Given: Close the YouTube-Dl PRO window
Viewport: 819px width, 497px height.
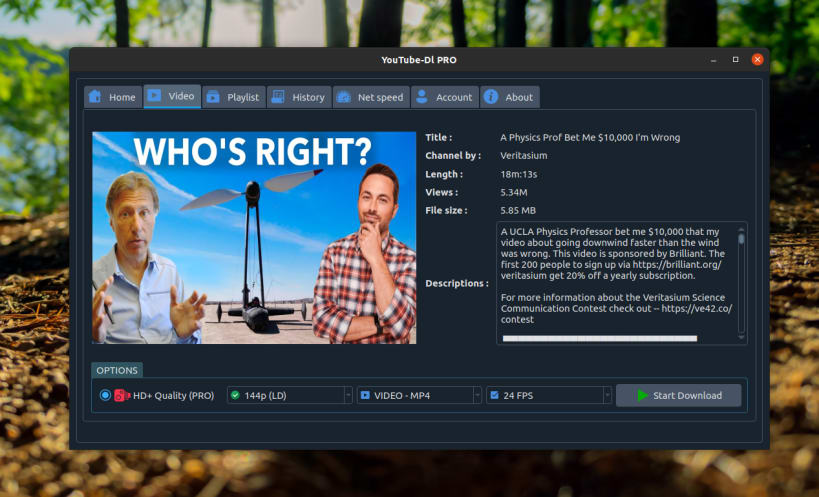Looking at the screenshot, I should click(757, 60).
